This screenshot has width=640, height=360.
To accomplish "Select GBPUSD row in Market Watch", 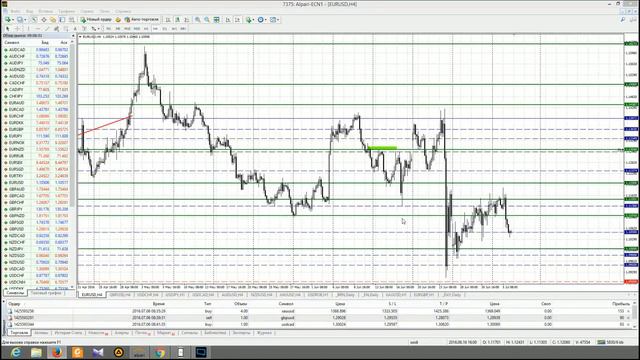I will tap(36, 229).
